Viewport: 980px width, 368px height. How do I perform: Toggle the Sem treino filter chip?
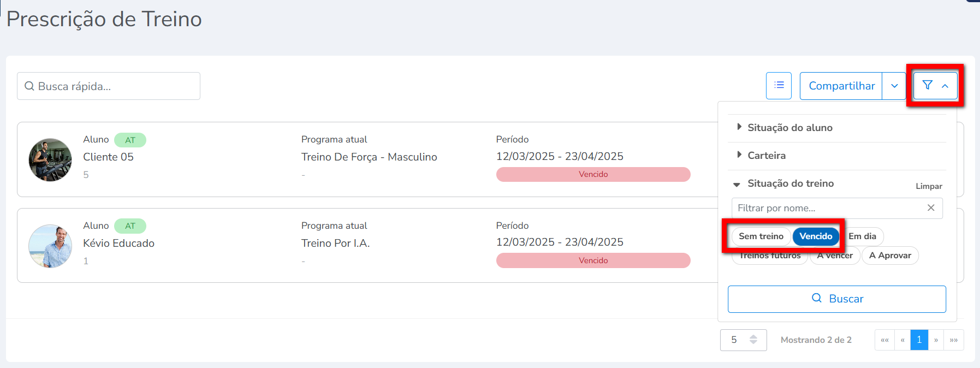point(761,236)
